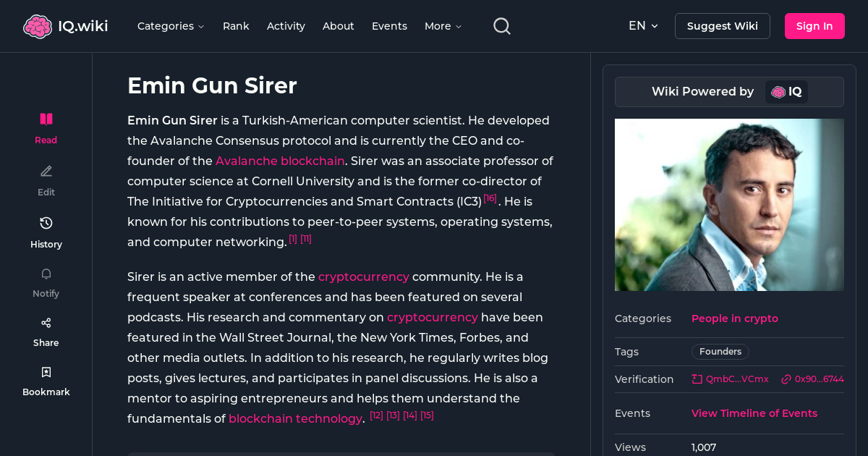View the Emin Gun Sirer portrait photo
This screenshot has width=868, height=456.
click(729, 205)
